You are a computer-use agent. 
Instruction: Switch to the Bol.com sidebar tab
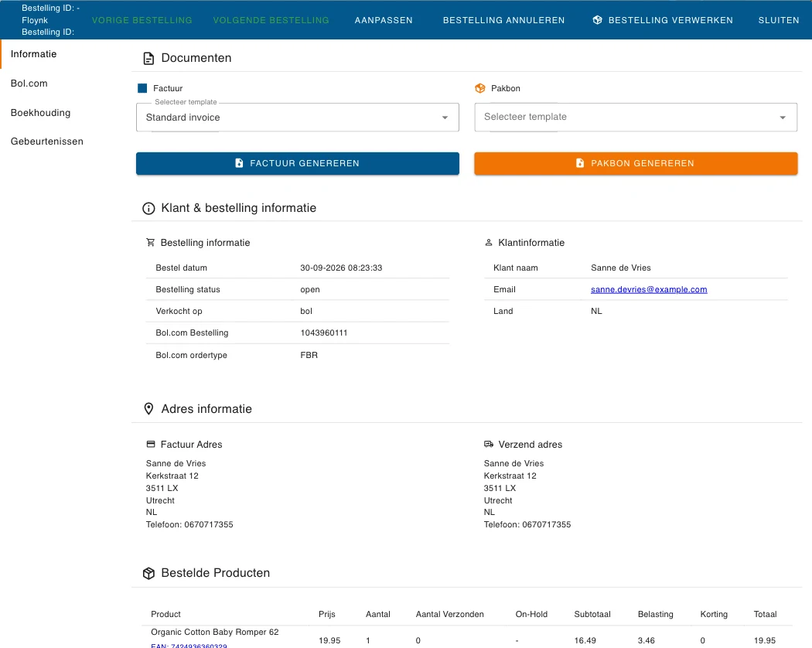click(x=29, y=84)
